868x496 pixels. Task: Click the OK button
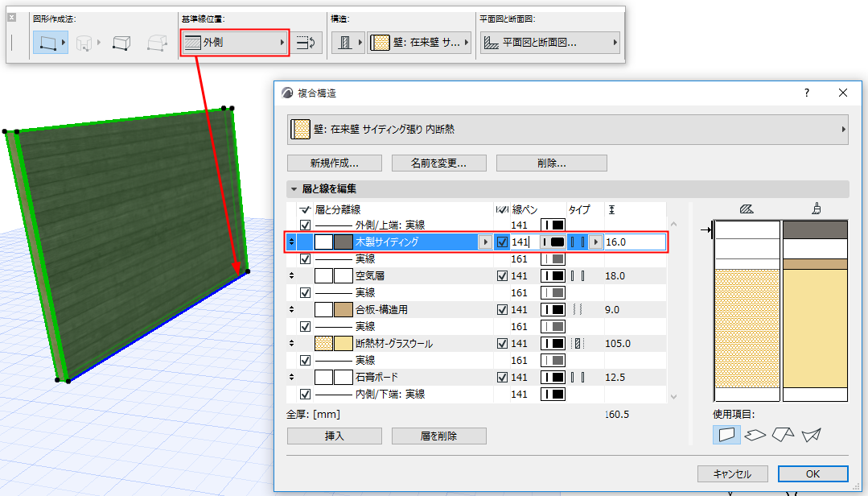tap(812, 473)
